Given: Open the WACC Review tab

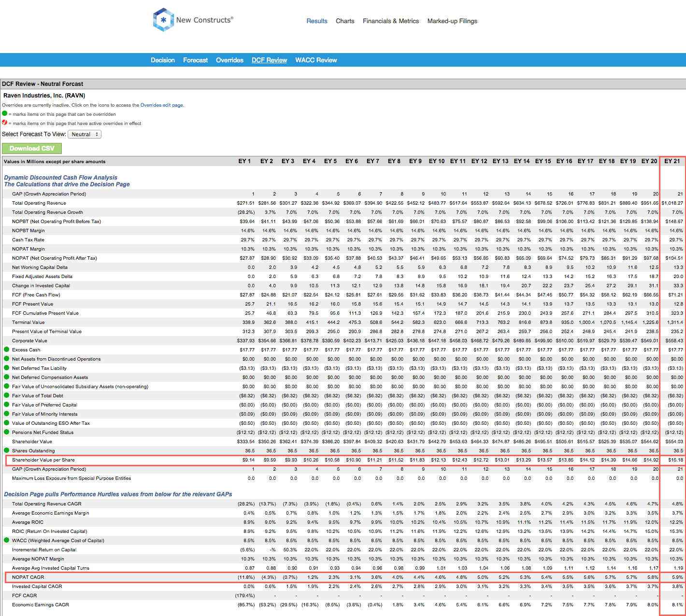Looking at the screenshot, I should (316, 60).
